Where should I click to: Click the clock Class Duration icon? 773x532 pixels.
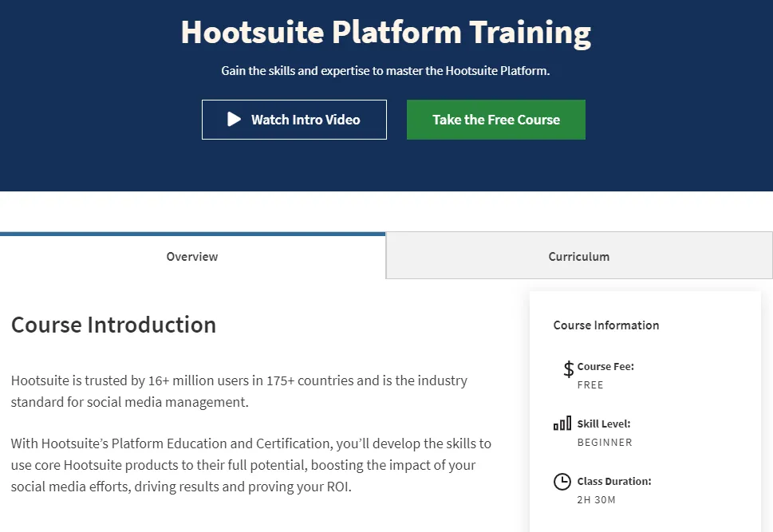[x=562, y=482]
